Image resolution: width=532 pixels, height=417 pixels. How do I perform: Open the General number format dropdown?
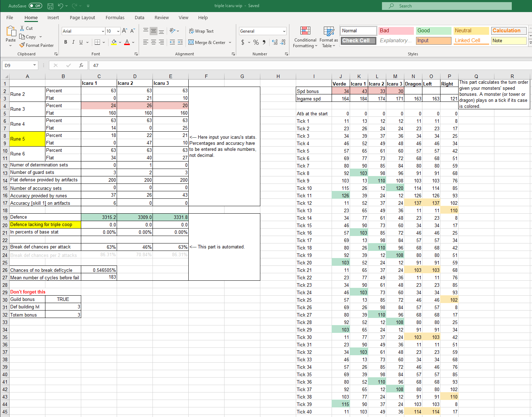[x=284, y=31]
